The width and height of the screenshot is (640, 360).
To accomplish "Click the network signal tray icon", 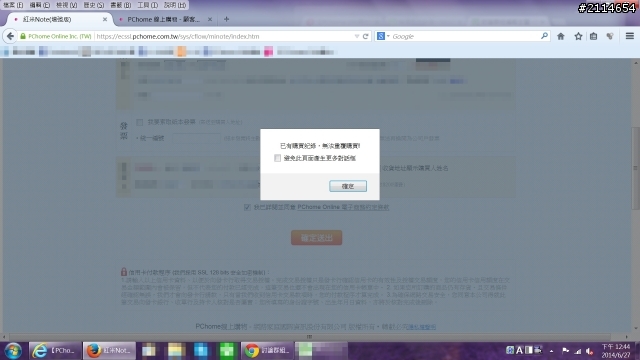I will pyautogui.click(x=578, y=351).
